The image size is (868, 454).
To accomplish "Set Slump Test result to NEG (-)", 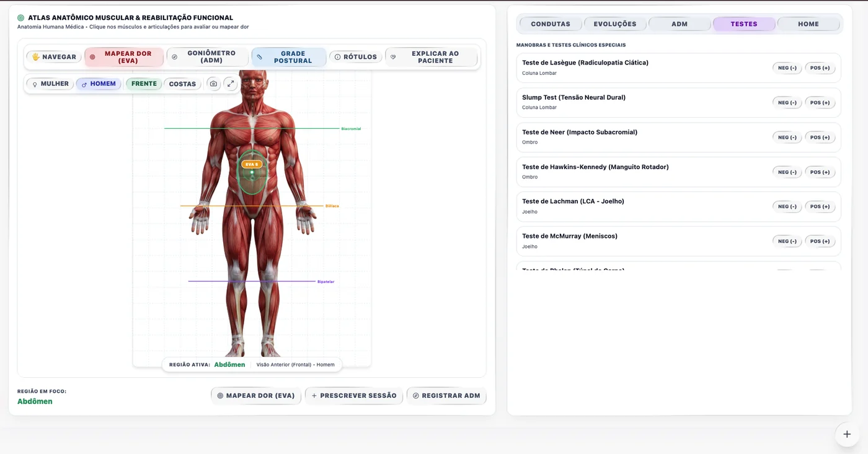I will [787, 103].
